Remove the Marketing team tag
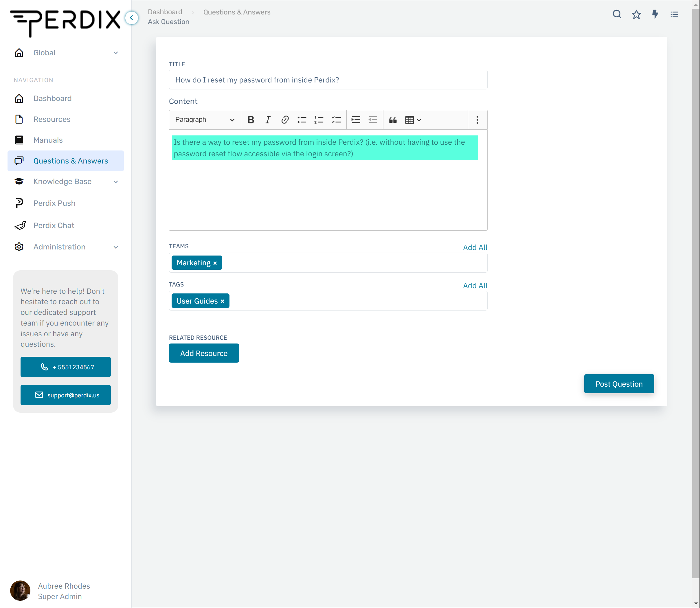This screenshot has height=608, width=700. [215, 263]
